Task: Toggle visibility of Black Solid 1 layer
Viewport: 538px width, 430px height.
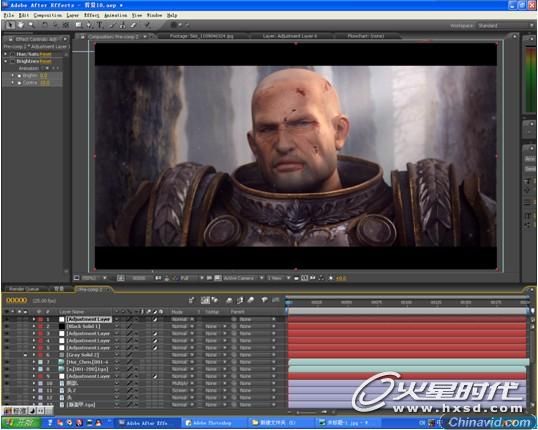Action: [x=7, y=326]
